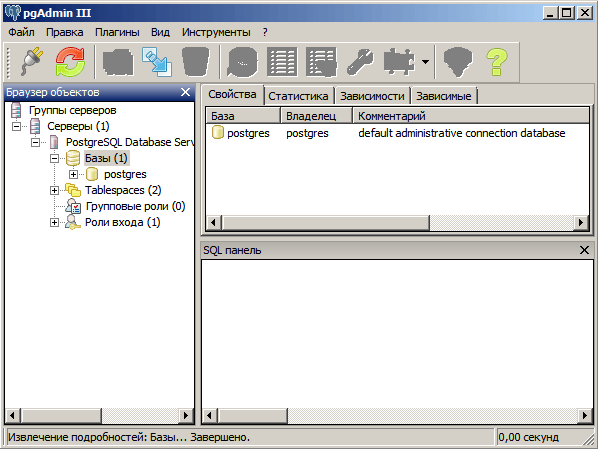Close the SQL панель pane
Viewport: 598px width, 449px height.
click(x=584, y=250)
